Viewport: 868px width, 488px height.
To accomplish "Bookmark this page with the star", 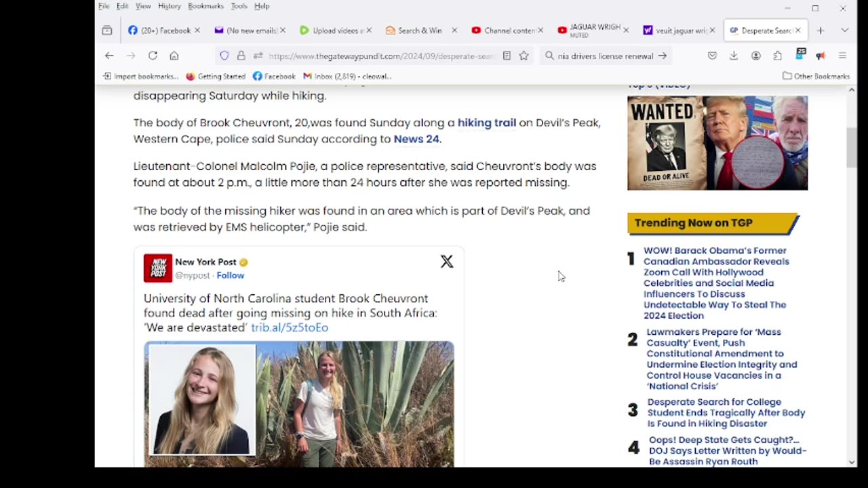I will coord(524,56).
